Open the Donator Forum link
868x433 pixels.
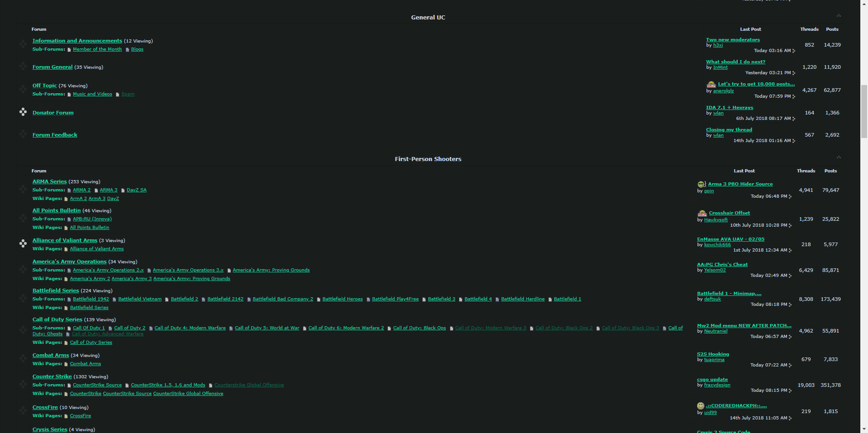click(53, 113)
